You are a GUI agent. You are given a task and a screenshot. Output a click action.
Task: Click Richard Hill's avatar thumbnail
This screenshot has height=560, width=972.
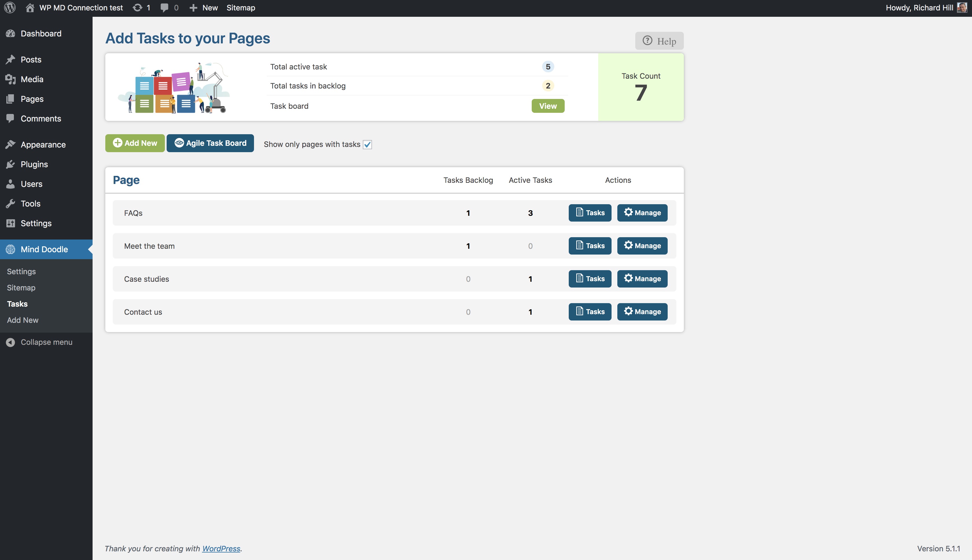(962, 8)
